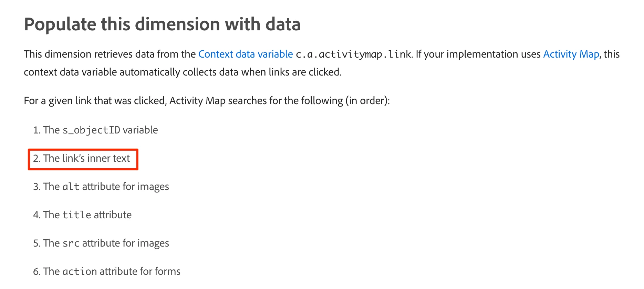Screen dimensions: 644x289
Task: Click the s_objectID code snippet
Action: (91, 130)
